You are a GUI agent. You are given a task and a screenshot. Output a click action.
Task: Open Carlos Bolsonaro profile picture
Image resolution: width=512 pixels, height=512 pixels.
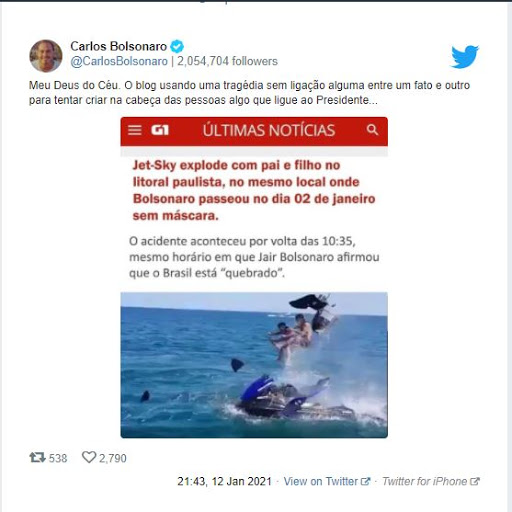(x=46, y=56)
